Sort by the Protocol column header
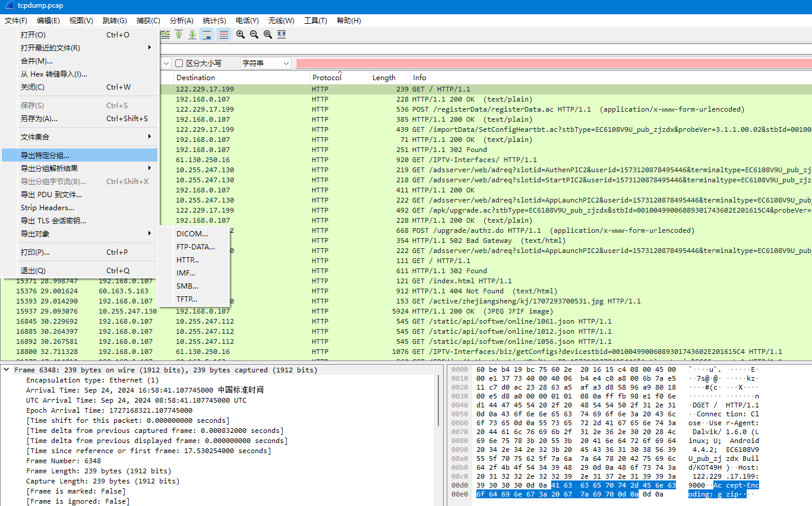 (339, 77)
